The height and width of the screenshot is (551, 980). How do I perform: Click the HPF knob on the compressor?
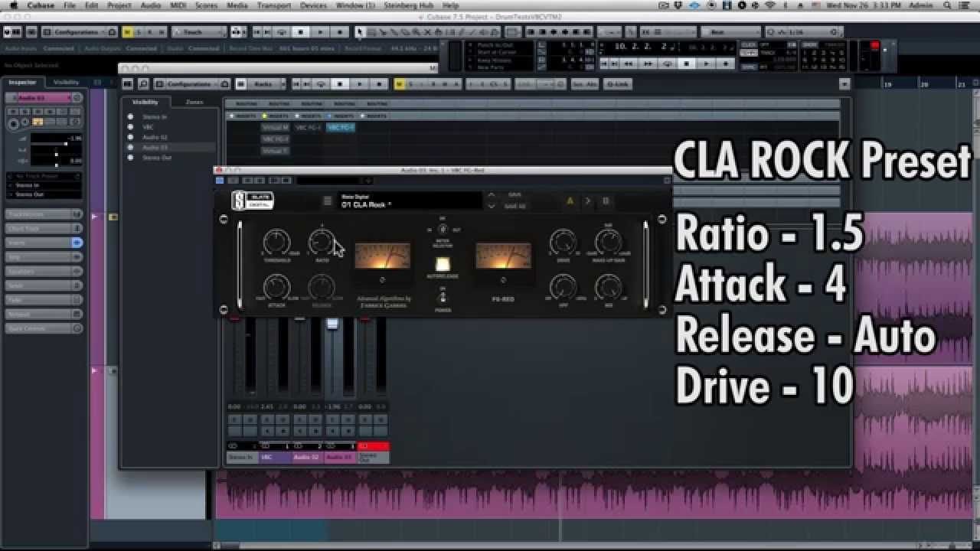(x=563, y=288)
